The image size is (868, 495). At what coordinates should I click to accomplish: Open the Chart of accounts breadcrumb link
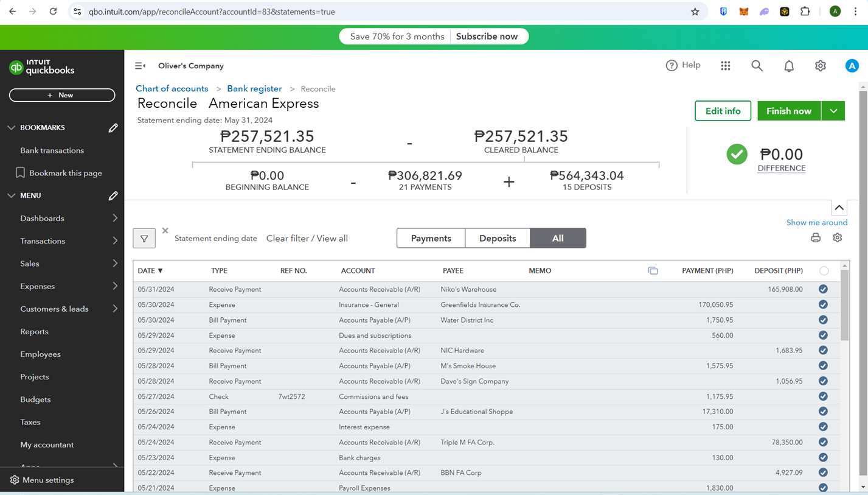click(x=172, y=89)
